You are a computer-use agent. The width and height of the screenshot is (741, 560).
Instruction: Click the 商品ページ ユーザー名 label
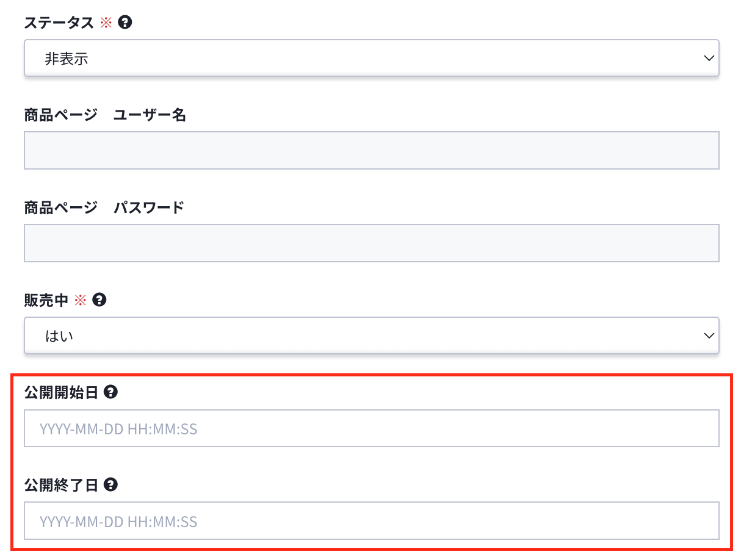105,115
